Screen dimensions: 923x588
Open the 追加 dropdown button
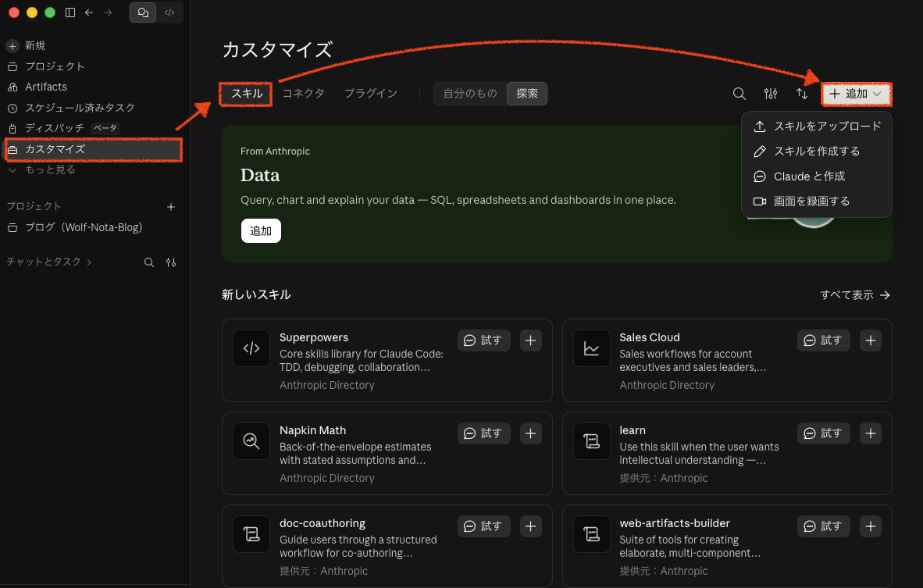point(856,94)
